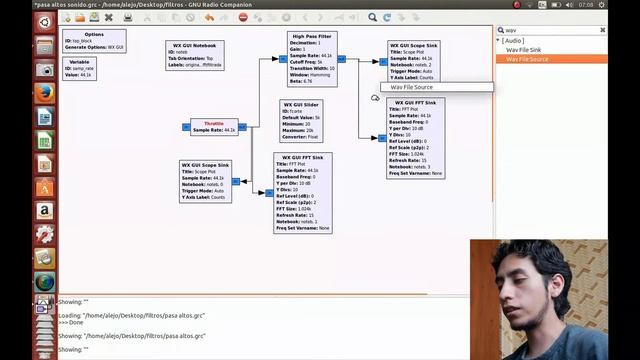Open Files manager from the launcher

click(44, 46)
